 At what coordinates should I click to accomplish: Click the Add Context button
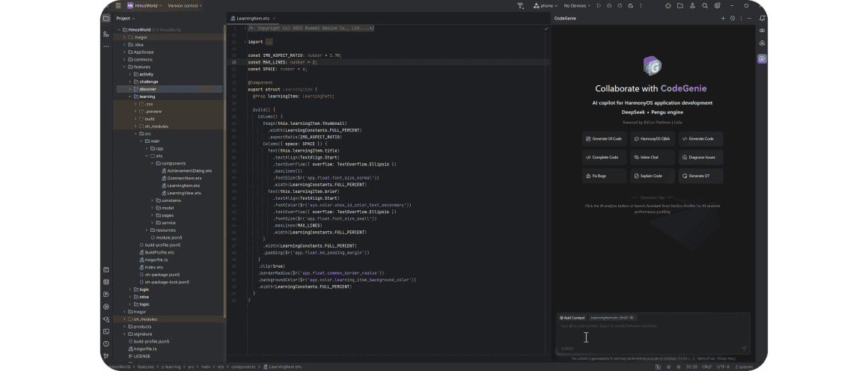coord(572,317)
